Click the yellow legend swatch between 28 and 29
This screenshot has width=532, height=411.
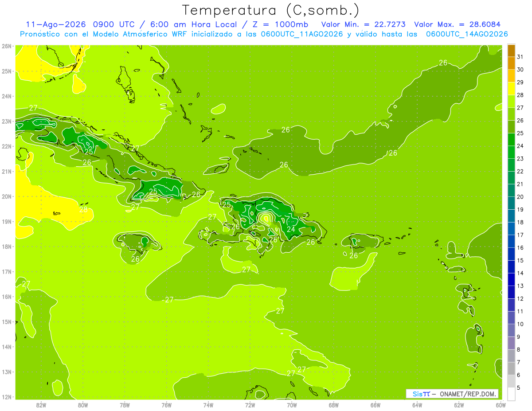pos(511,89)
